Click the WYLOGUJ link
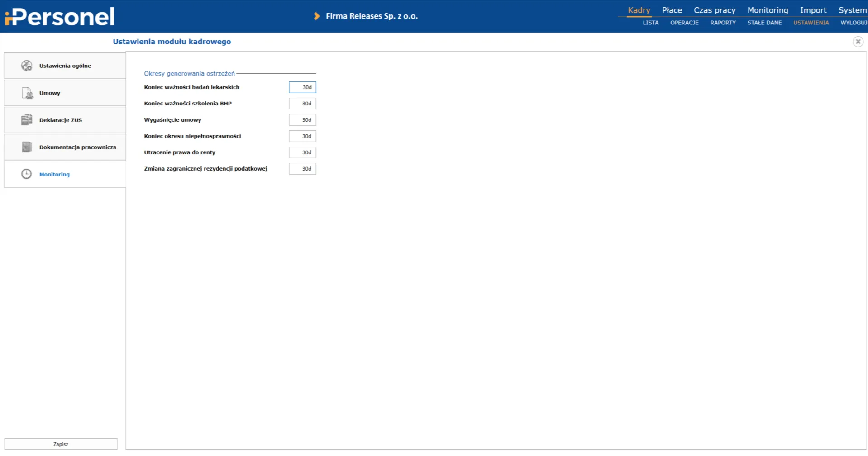Image resolution: width=868 pixels, height=456 pixels. pyautogui.click(x=854, y=23)
